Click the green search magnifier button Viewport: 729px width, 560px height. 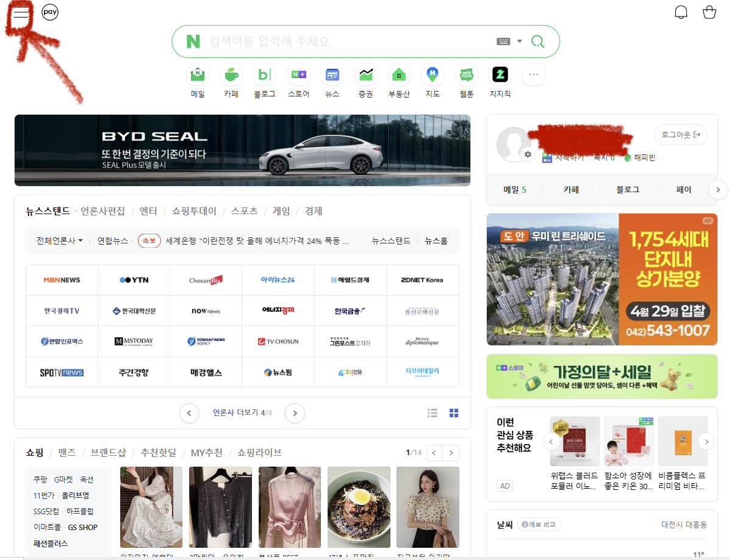pyautogui.click(x=537, y=41)
